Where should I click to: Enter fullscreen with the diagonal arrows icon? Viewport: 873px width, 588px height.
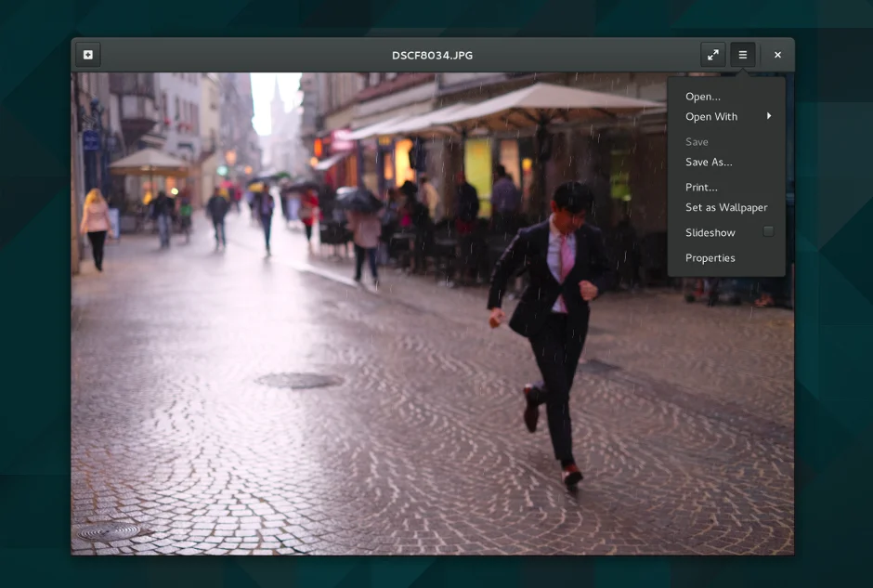[x=712, y=55]
